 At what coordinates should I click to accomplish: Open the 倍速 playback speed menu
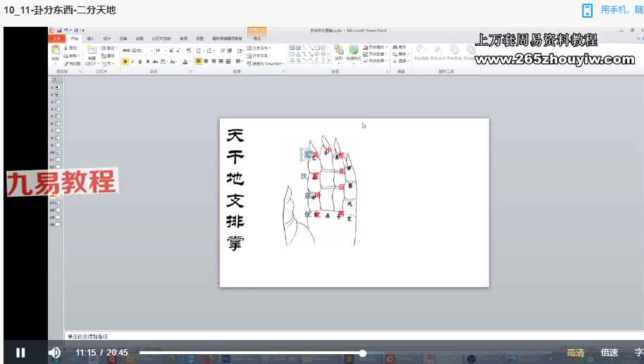(x=609, y=353)
